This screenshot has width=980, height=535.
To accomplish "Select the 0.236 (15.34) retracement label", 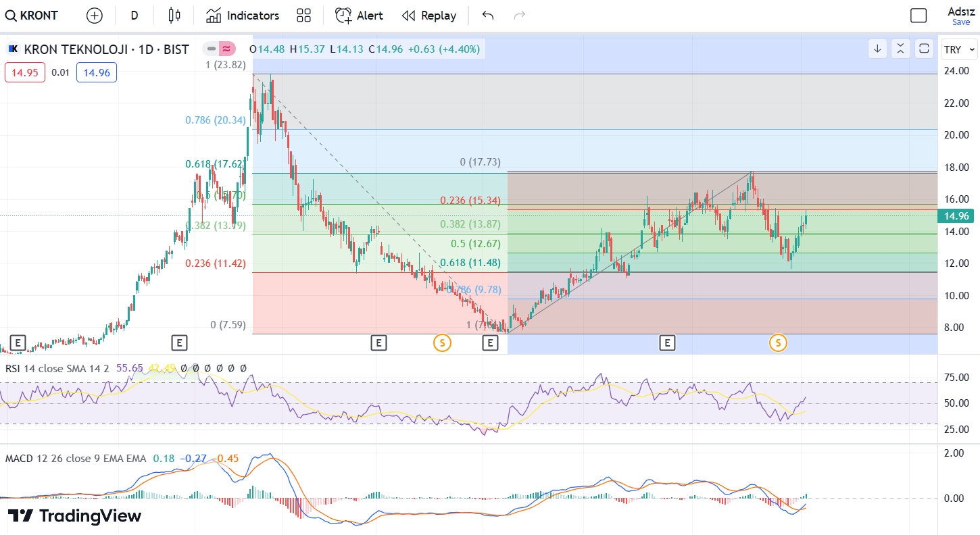I will (x=470, y=201).
